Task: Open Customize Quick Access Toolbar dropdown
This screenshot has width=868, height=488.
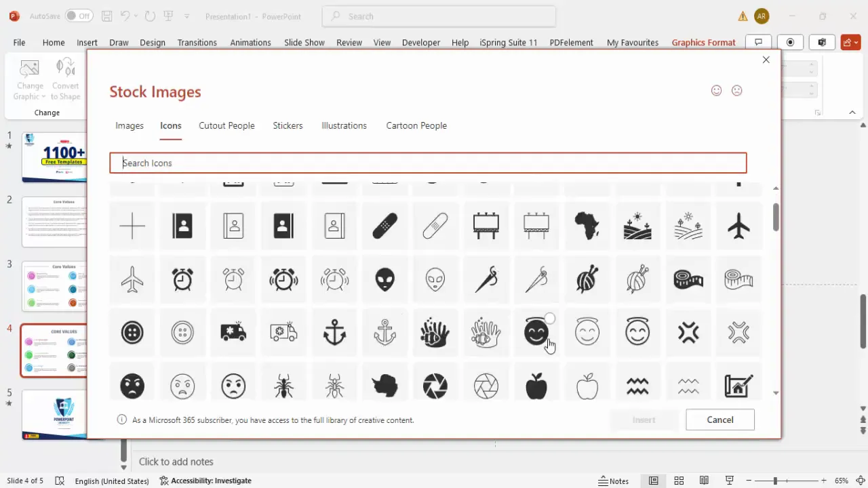Action: [187, 16]
